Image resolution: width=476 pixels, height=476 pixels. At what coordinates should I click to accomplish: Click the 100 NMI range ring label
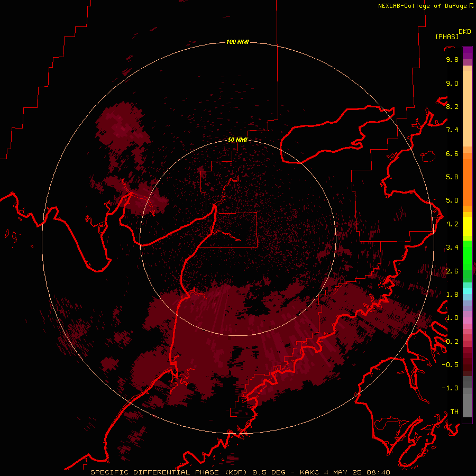[x=237, y=42]
